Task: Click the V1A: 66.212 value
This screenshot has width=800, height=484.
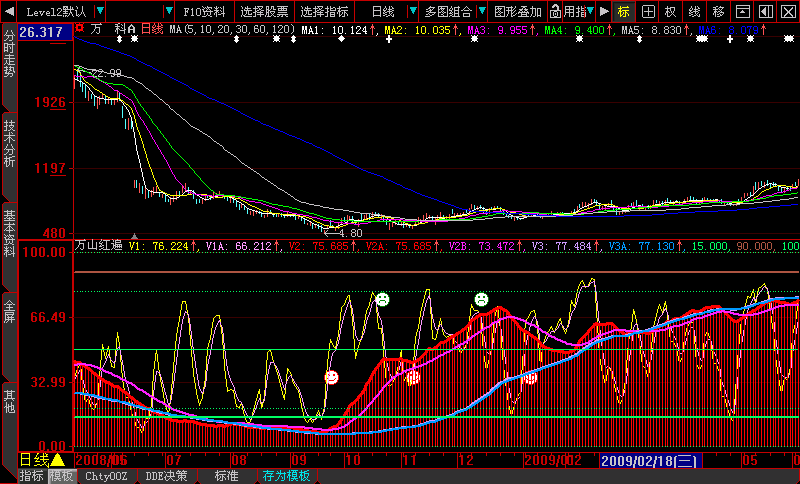Action: pyautogui.click(x=242, y=246)
